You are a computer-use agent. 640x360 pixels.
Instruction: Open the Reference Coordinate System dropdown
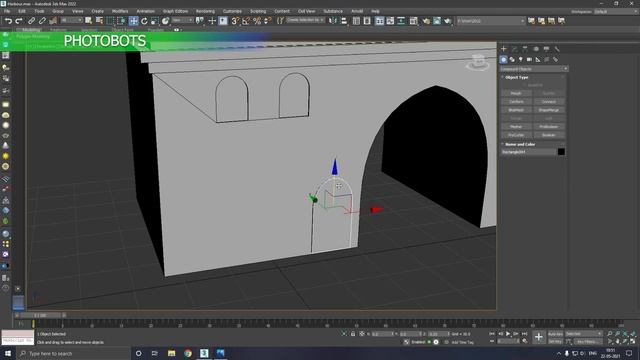pyautogui.click(x=182, y=20)
